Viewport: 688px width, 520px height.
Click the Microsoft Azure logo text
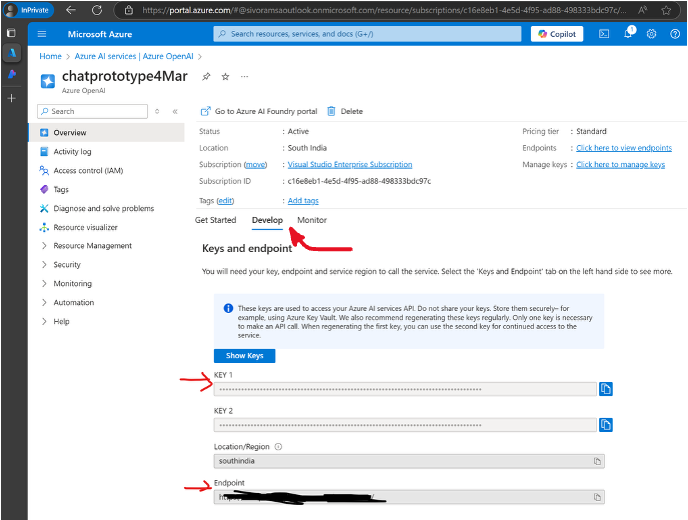[100, 34]
